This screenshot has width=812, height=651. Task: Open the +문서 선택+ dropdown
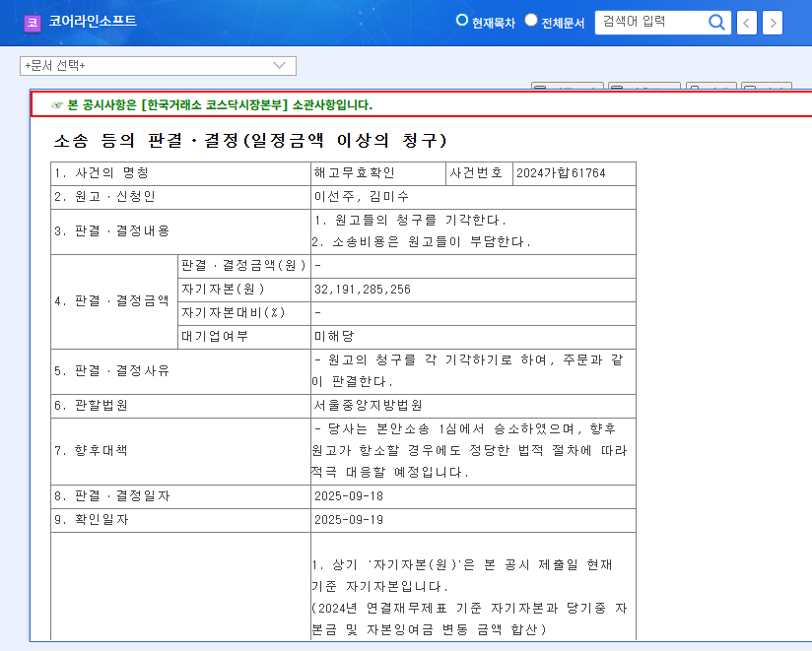(158, 66)
